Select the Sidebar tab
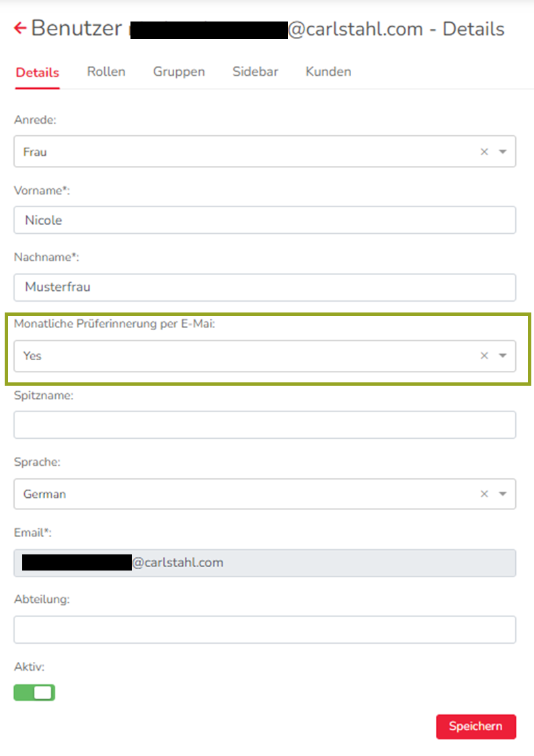Screen dimensions: 534x756 [256, 71]
